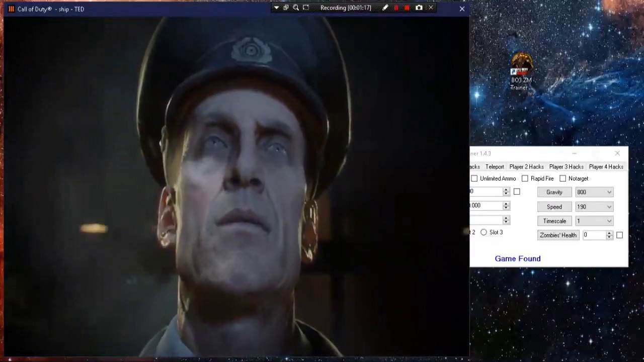644x362 pixels.
Task: Minimize the trainer 1.4.3 window
Action: point(574,153)
